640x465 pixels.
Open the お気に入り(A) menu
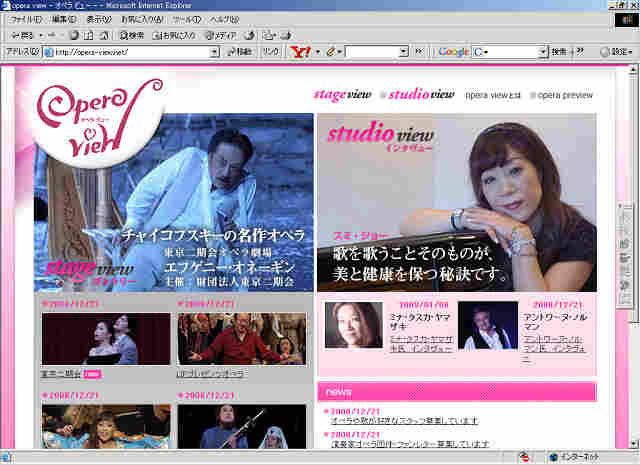(x=142, y=20)
